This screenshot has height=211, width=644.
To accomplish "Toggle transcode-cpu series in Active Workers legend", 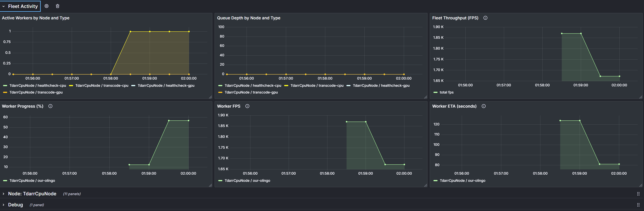I will click(102, 85).
